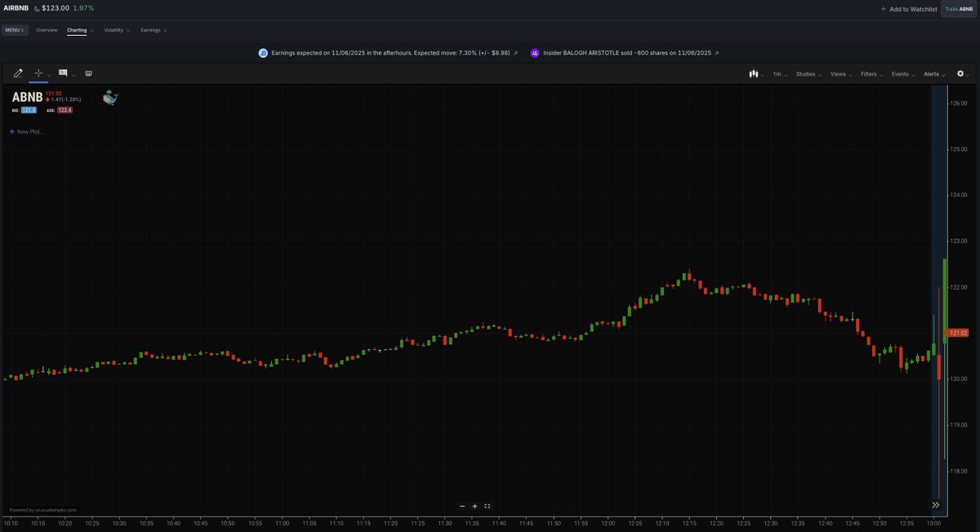Click the bid value 121.8

click(29, 110)
